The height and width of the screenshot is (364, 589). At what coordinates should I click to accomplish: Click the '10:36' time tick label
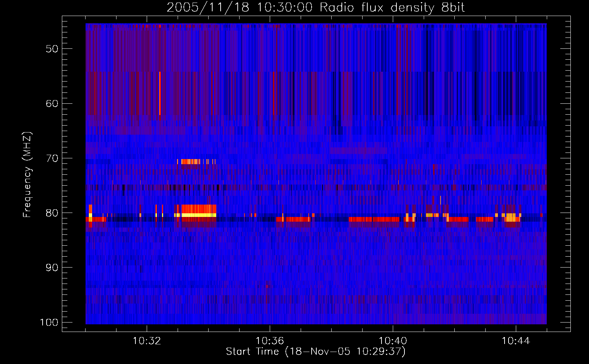(270, 341)
